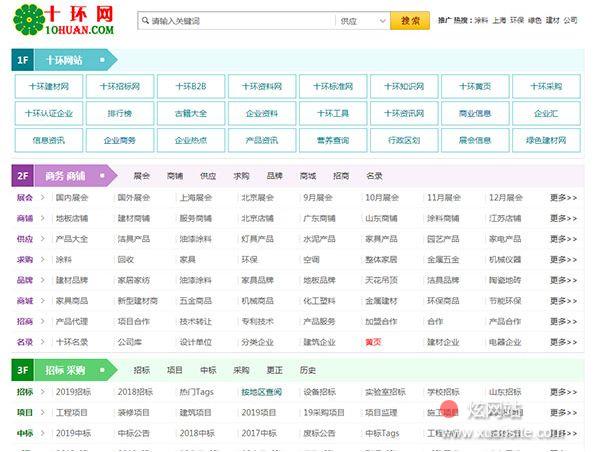This screenshot has width=600, height=452.
Task: Open the 上海展会 link
Action: (x=196, y=197)
